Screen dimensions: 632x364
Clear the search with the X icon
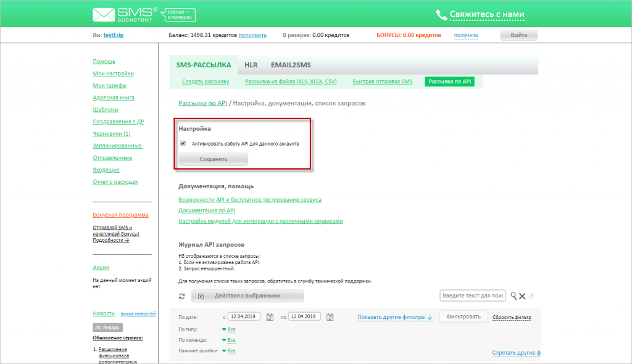coord(522,296)
